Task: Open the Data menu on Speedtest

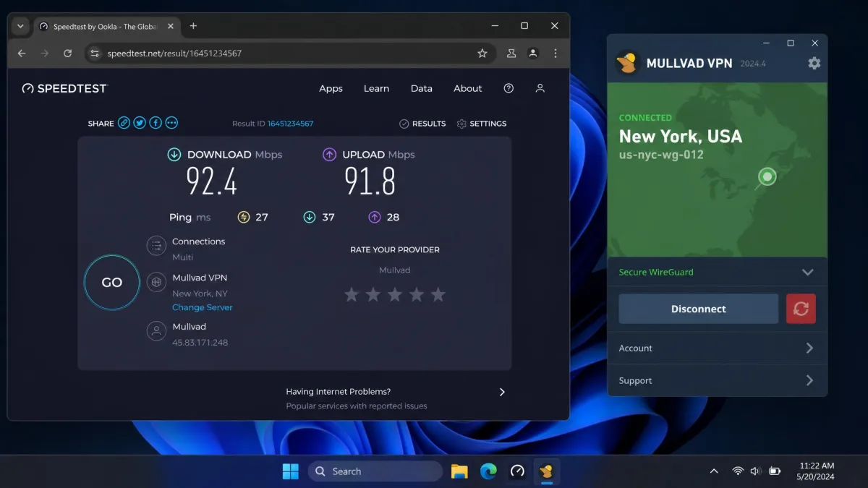Action: pos(422,88)
